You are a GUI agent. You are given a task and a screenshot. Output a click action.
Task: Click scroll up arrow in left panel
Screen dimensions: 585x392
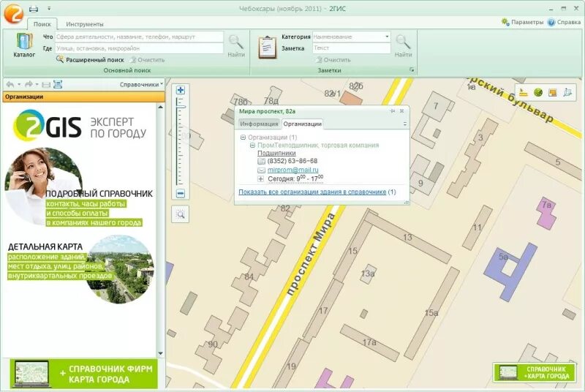point(160,108)
